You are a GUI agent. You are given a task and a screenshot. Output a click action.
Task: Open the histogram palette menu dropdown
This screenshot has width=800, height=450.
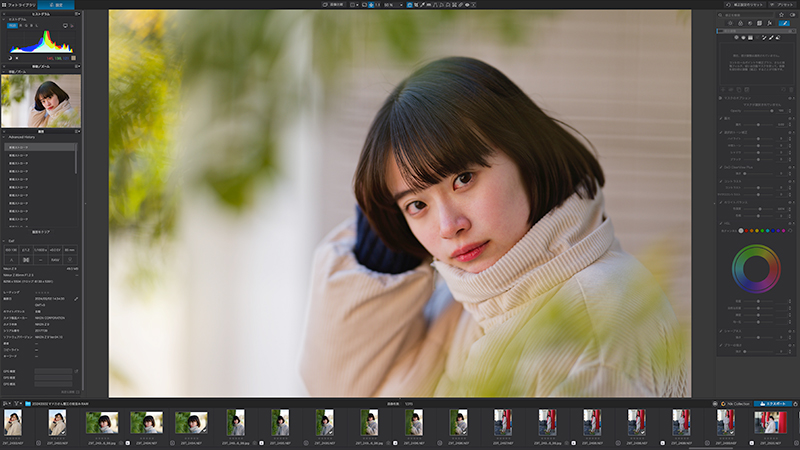[78, 14]
